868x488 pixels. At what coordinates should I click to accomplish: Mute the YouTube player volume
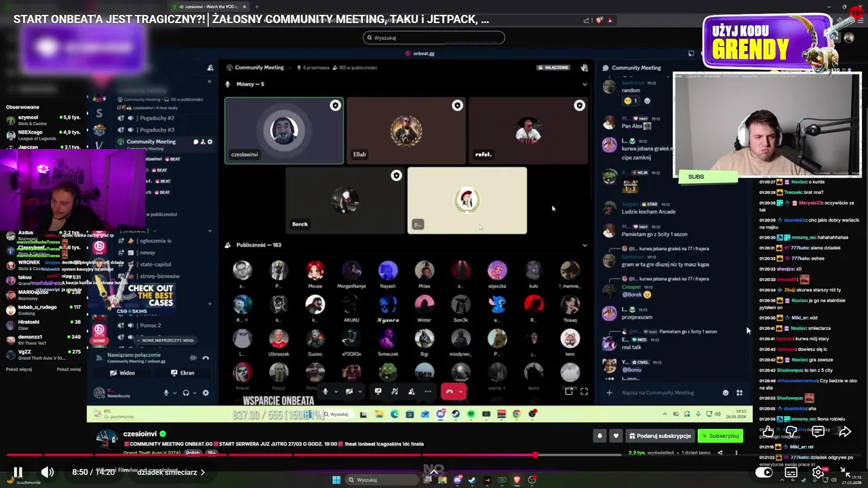coord(47,472)
